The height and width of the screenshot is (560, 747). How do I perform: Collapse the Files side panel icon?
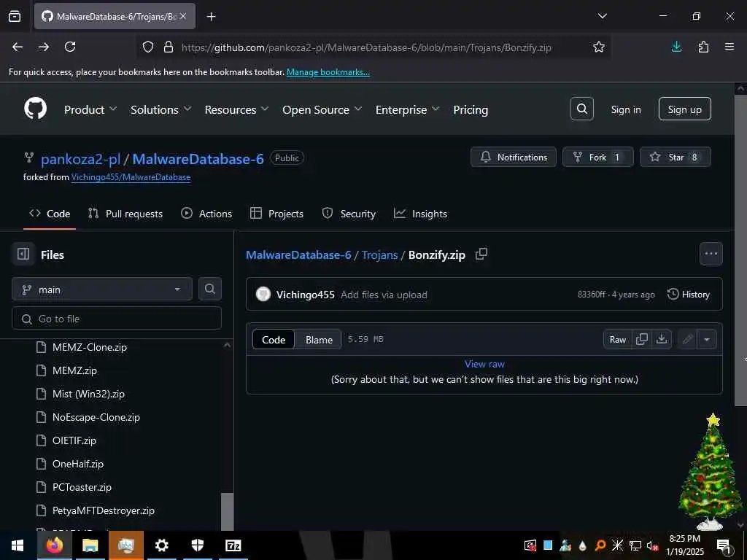(23, 254)
